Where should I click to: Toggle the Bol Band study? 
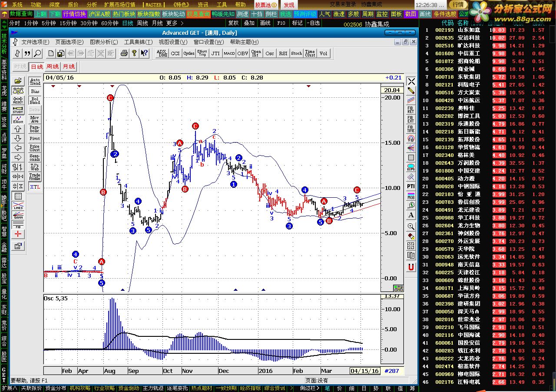pos(35,100)
